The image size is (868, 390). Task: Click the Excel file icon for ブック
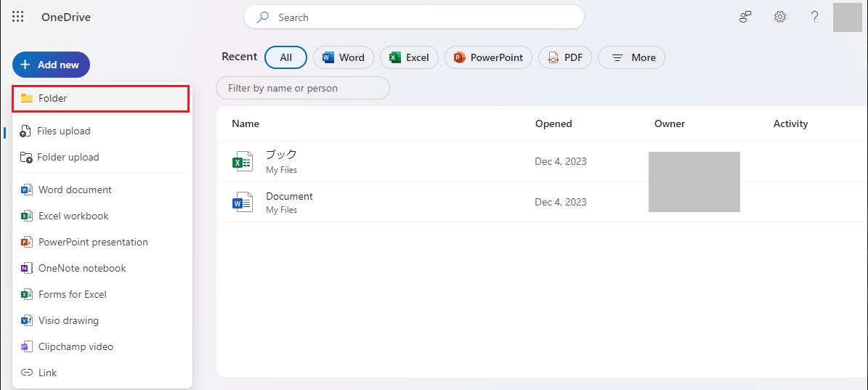[243, 161]
